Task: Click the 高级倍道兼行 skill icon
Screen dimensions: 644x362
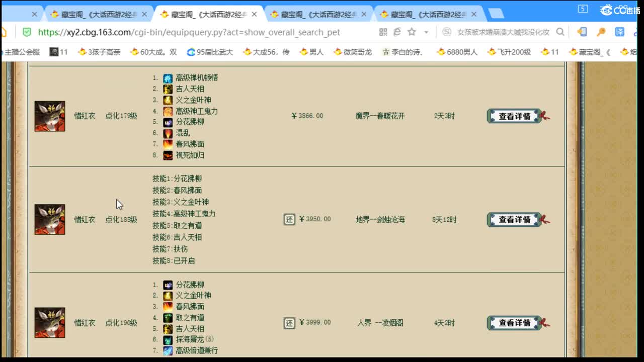Action: tap(168, 350)
